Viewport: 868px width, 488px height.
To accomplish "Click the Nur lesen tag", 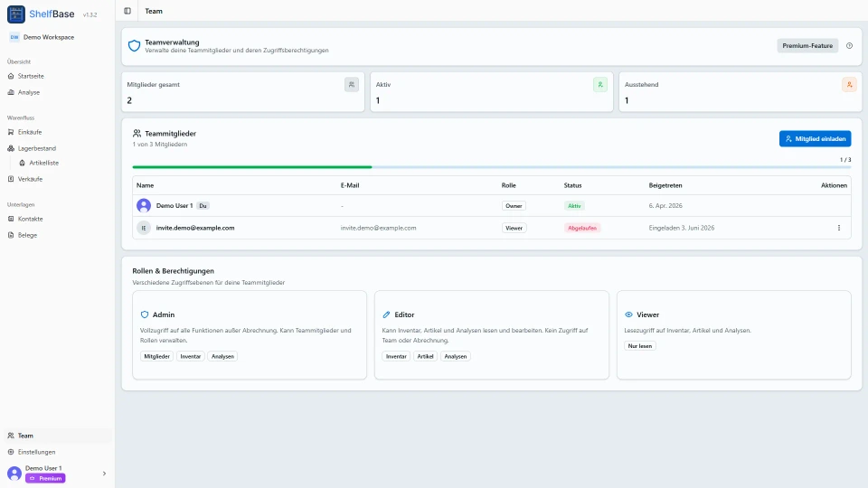I will (x=640, y=346).
